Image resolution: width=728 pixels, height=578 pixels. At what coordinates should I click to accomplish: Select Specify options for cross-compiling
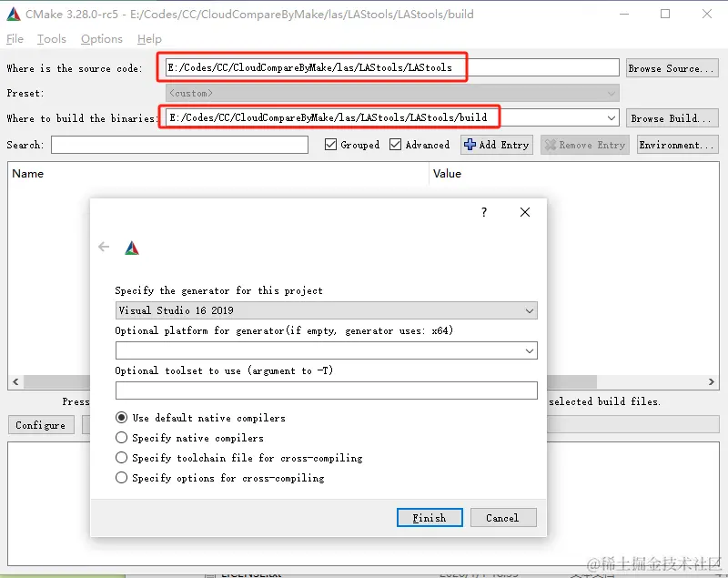pyautogui.click(x=121, y=477)
